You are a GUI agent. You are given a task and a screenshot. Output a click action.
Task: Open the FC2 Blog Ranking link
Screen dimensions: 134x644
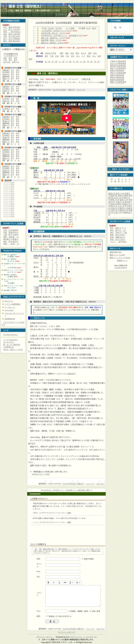[10, 335]
